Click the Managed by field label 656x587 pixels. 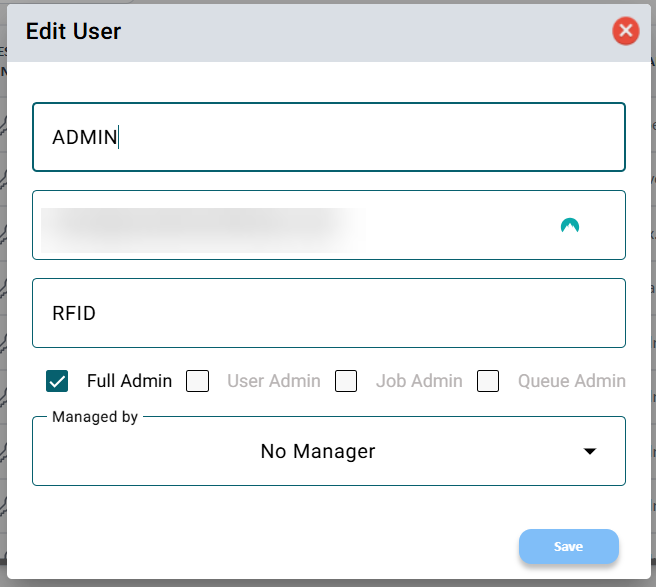(x=95, y=417)
